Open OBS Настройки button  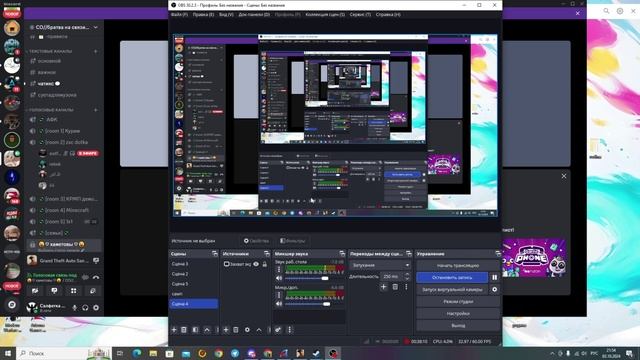pos(458,313)
